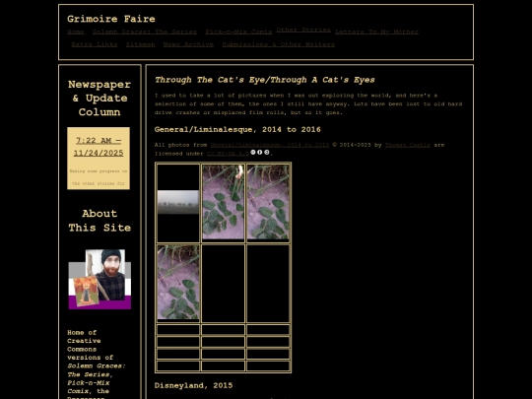Open the Sitemap link
This screenshot has height=399, width=532.
[x=141, y=44]
